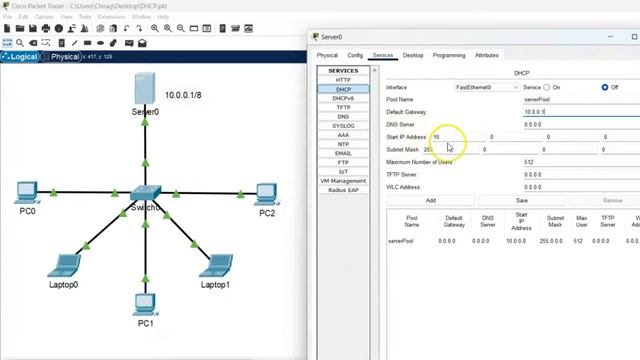
Task: Click the Zoom In magnifier icon
Action: tap(155, 29)
